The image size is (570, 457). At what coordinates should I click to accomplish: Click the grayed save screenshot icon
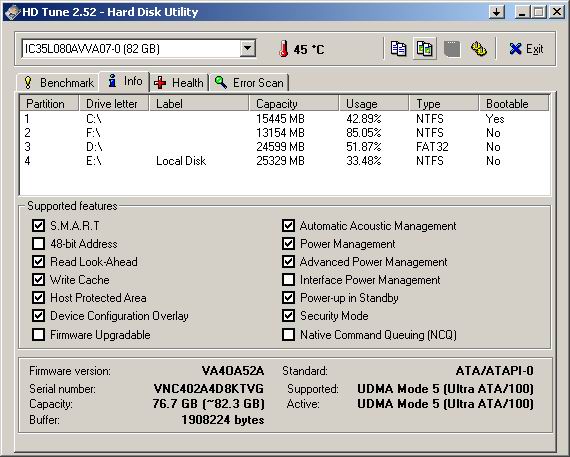pyautogui.click(x=452, y=49)
